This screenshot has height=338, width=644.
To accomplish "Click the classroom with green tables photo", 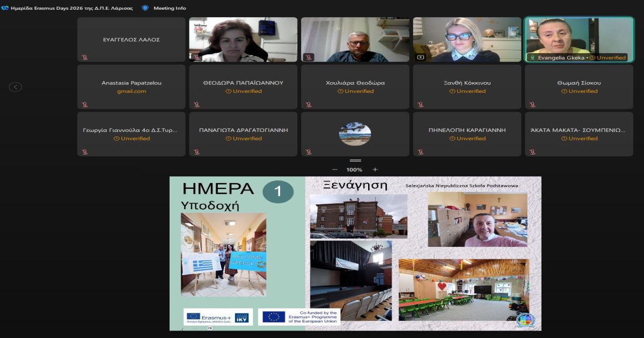I will tap(464, 289).
